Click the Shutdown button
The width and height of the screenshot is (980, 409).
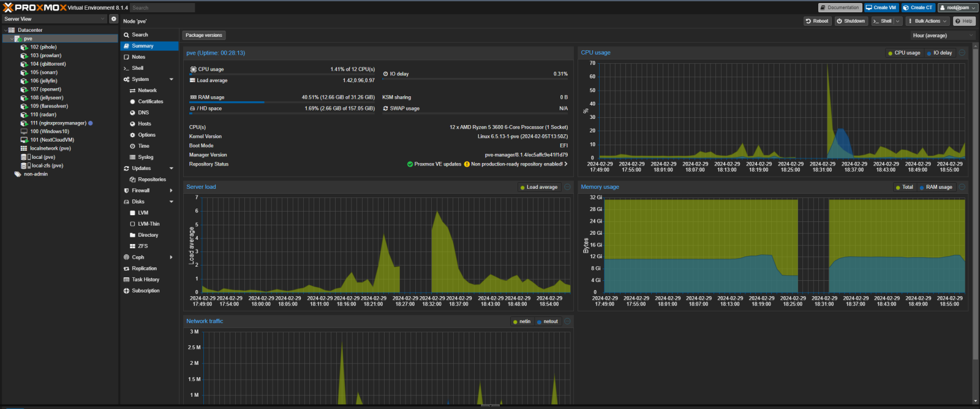(x=851, y=21)
